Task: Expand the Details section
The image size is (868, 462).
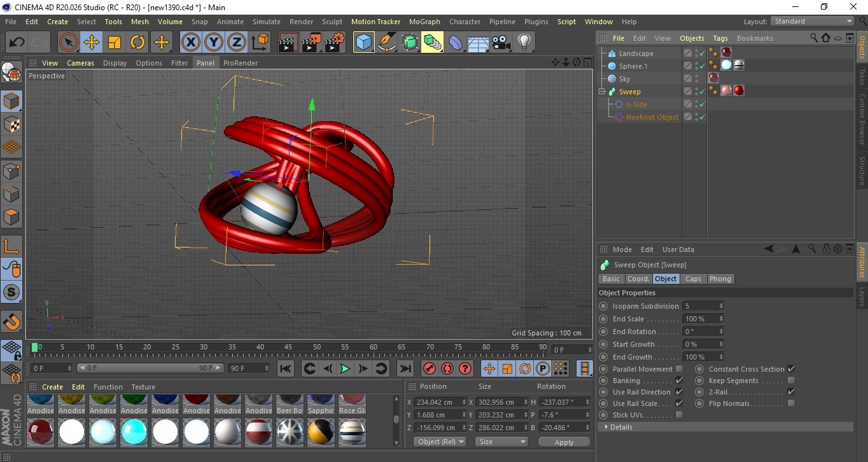Action: pyautogui.click(x=725, y=427)
